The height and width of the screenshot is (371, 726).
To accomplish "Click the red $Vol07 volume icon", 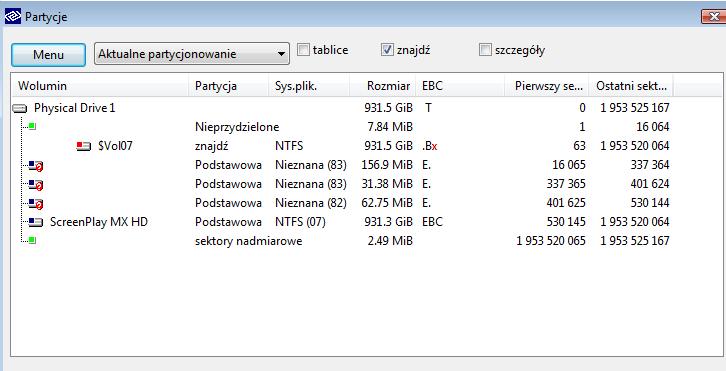I will coord(83,147).
